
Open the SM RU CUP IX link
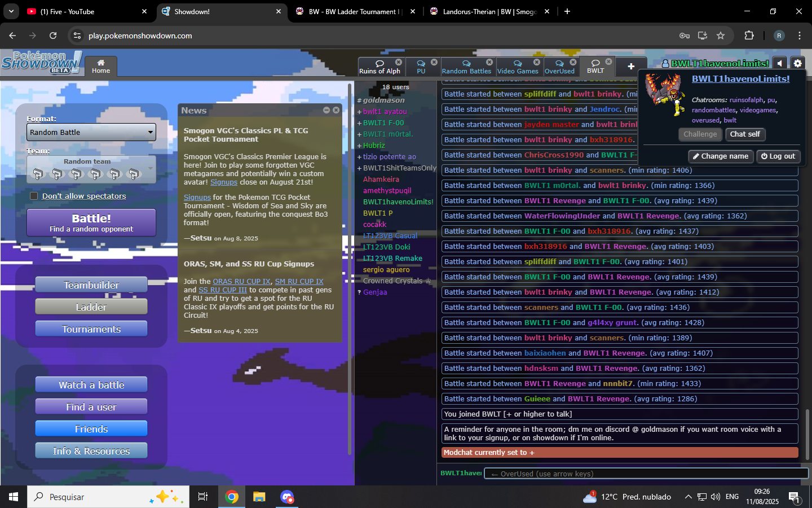(299, 281)
